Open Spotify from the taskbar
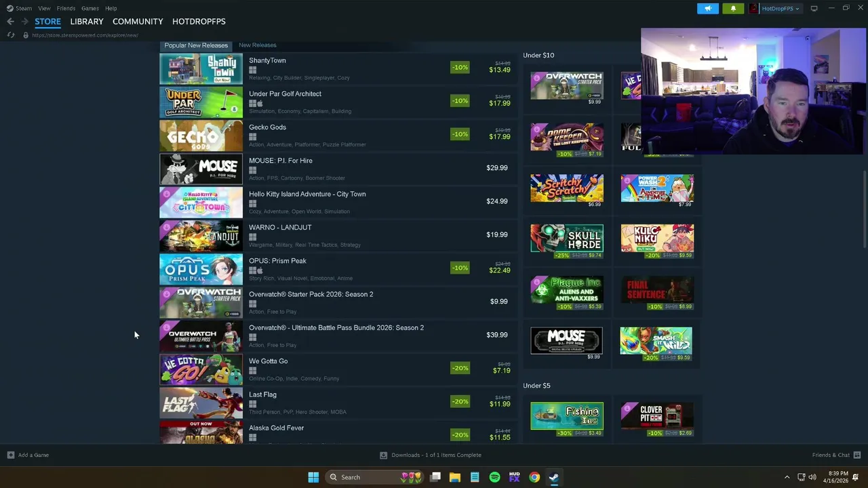This screenshot has height=488, width=868. pyautogui.click(x=494, y=477)
